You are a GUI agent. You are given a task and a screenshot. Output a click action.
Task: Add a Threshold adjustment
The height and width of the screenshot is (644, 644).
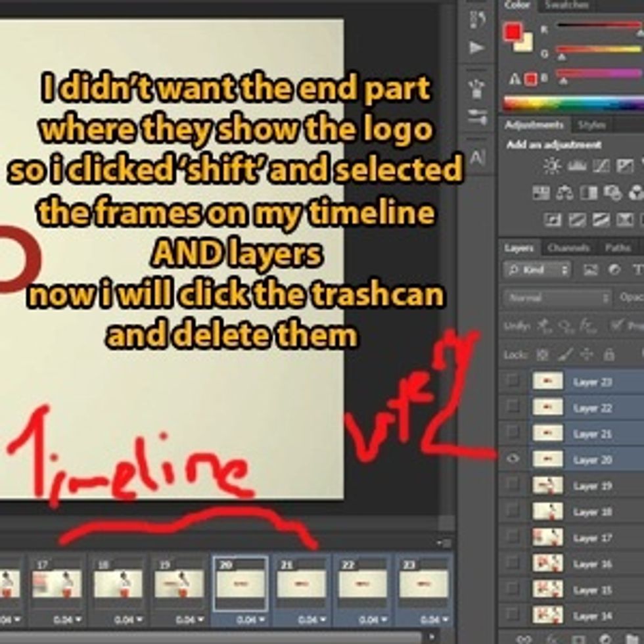click(601, 220)
